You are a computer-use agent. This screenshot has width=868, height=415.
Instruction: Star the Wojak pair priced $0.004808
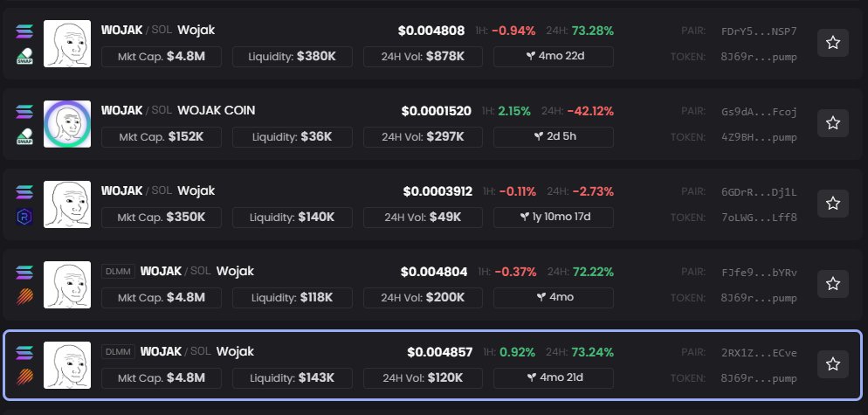pos(833,43)
